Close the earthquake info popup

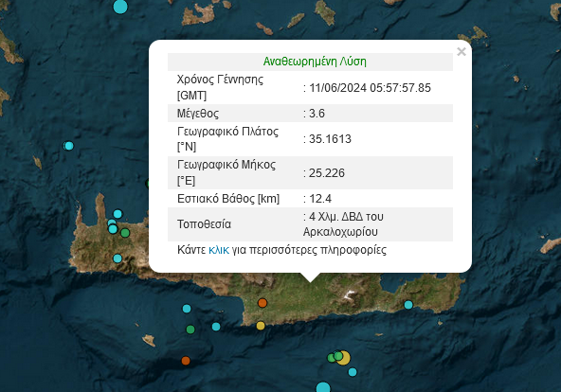[461, 52]
